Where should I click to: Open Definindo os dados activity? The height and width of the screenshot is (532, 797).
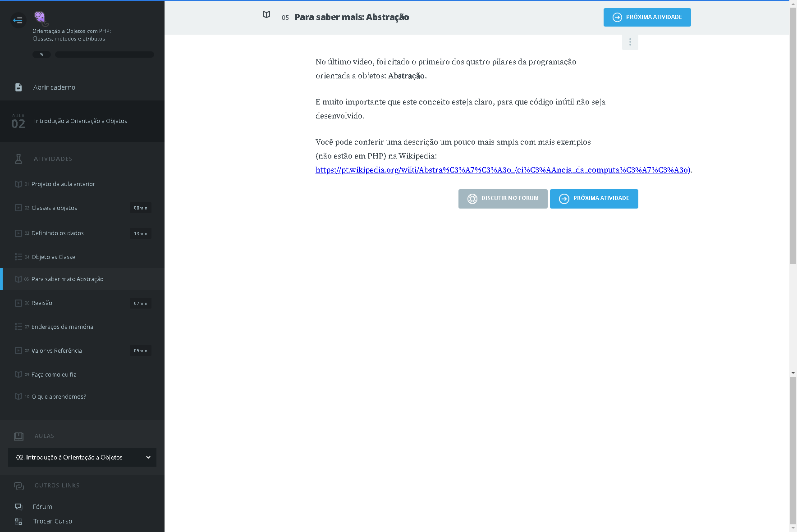coord(58,233)
